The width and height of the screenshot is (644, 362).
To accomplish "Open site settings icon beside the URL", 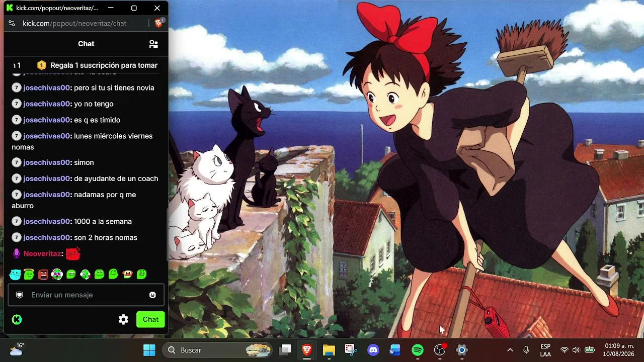I will pos(12,23).
